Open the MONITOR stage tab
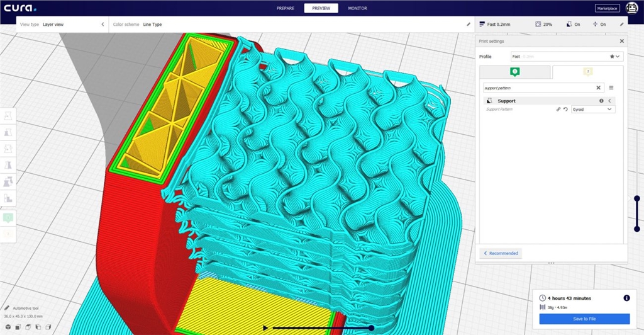 coord(357,8)
